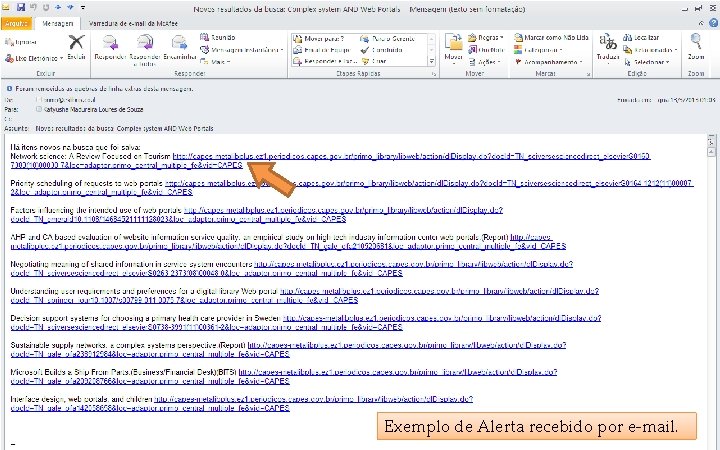Viewport: 720px width, 450px height.
Task: Open the Relacionadas dropdown
Action: click(650, 50)
